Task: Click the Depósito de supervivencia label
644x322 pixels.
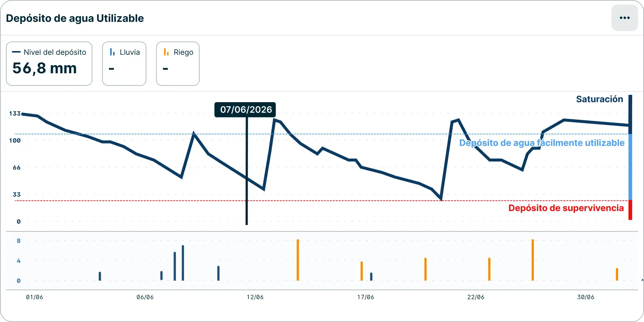Action: point(566,208)
